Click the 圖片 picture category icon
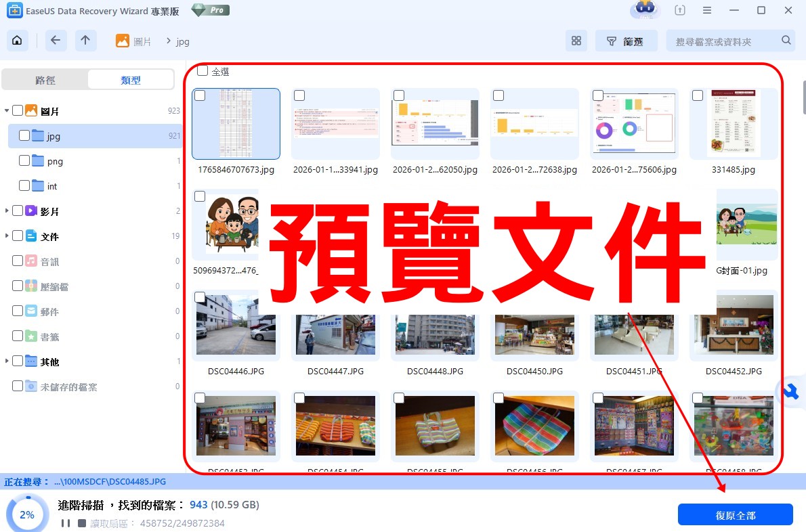The image size is (806, 532). click(x=31, y=110)
